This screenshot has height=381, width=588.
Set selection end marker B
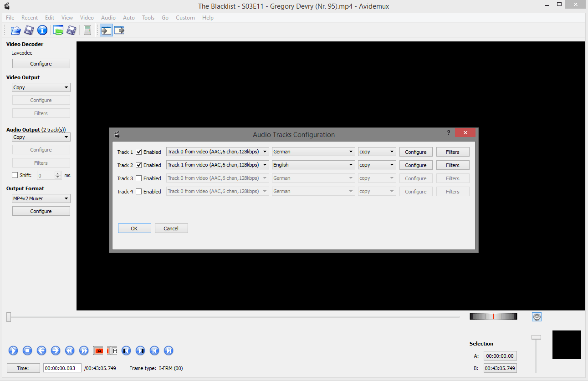[x=112, y=351]
